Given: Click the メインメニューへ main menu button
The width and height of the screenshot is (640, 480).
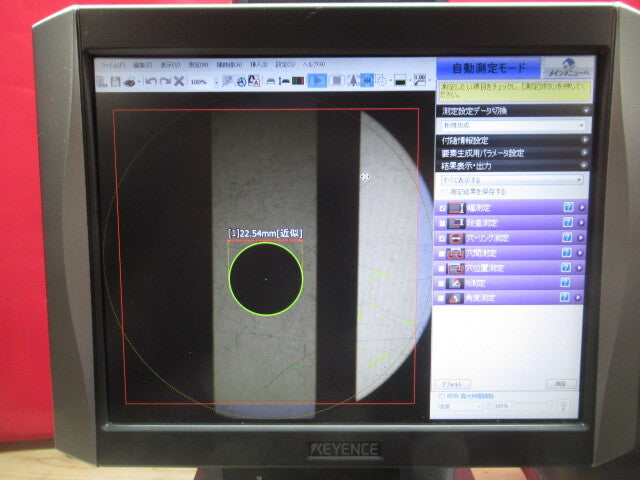Looking at the screenshot, I should pos(568,67).
